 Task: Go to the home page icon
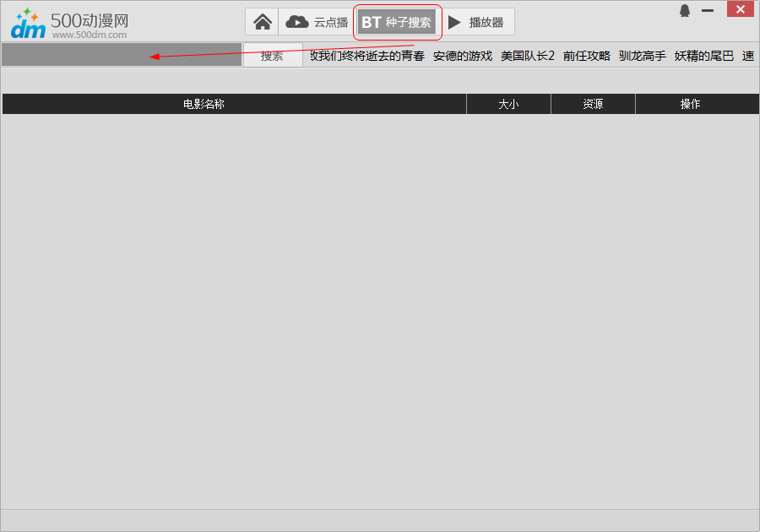[263, 22]
